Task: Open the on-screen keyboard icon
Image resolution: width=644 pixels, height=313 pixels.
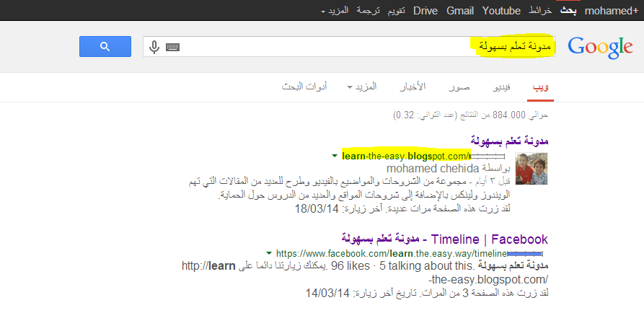Action: pyautogui.click(x=172, y=47)
